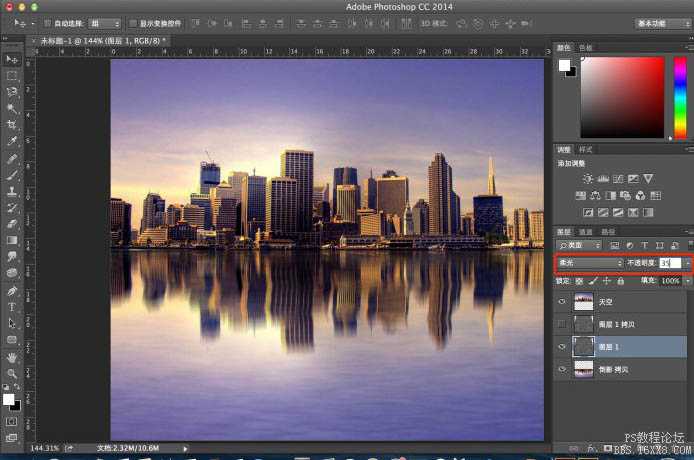Add a Color Balance adjustment (scales icon)
Image resolution: width=694 pixels, height=460 pixels.
pos(596,195)
